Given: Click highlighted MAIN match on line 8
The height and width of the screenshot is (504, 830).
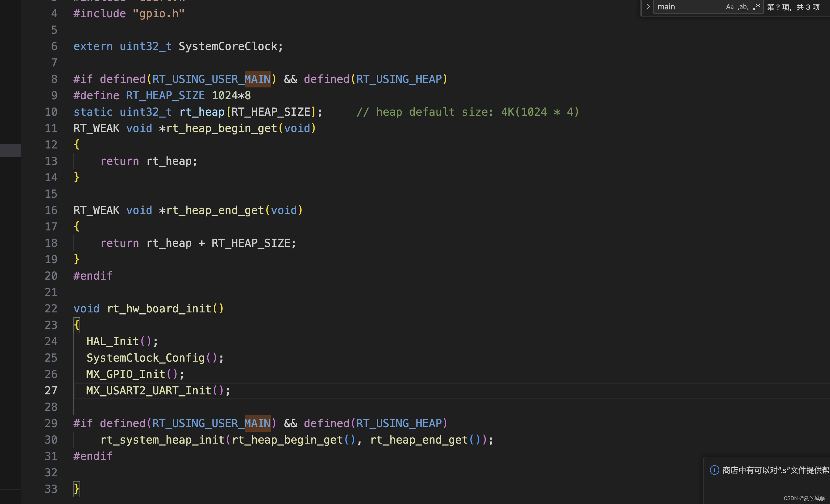Looking at the screenshot, I should tap(257, 79).
